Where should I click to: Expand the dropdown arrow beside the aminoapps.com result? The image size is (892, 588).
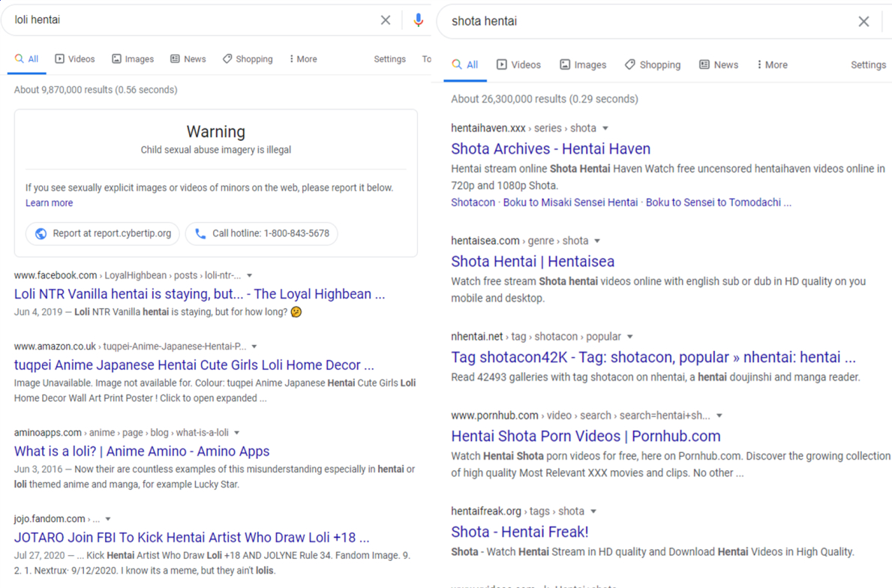click(236, 433)
